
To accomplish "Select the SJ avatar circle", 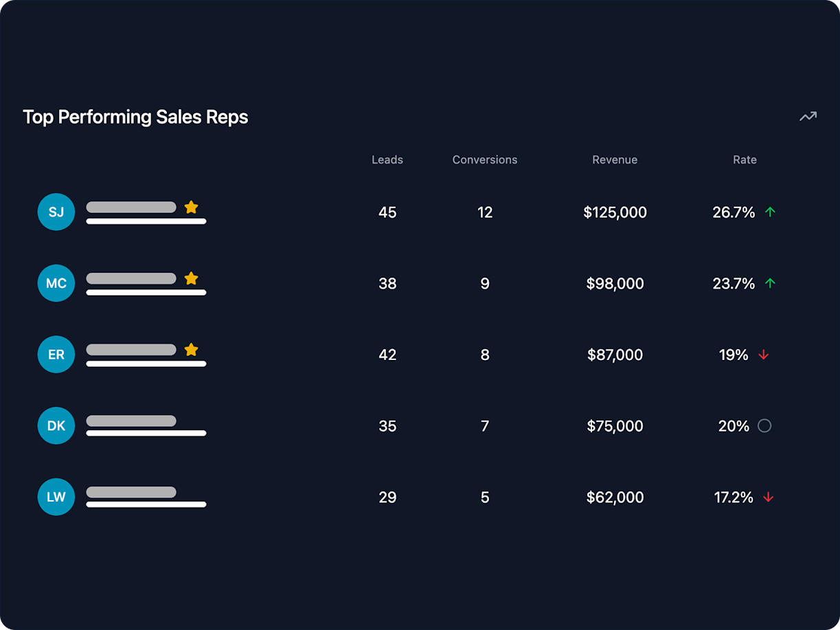I will pyautogui.click(x=56, y=212).
